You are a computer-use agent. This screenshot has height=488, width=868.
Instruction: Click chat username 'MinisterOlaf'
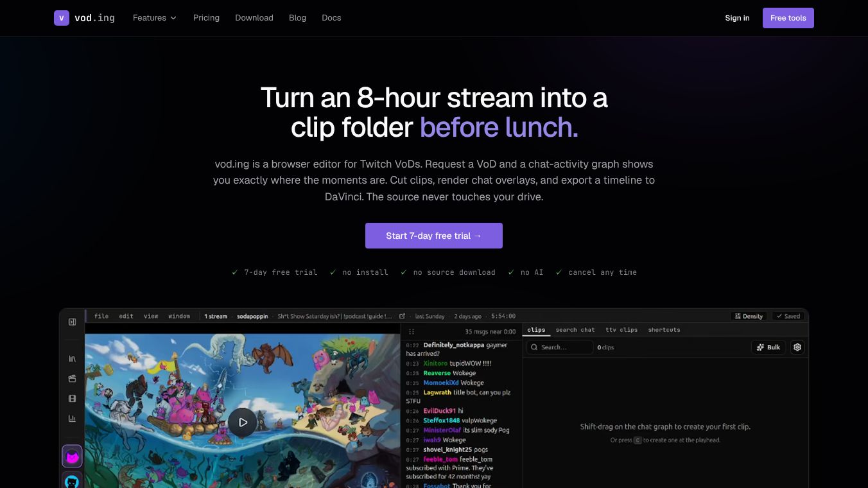pyautogui.click(x=442, y=430)
